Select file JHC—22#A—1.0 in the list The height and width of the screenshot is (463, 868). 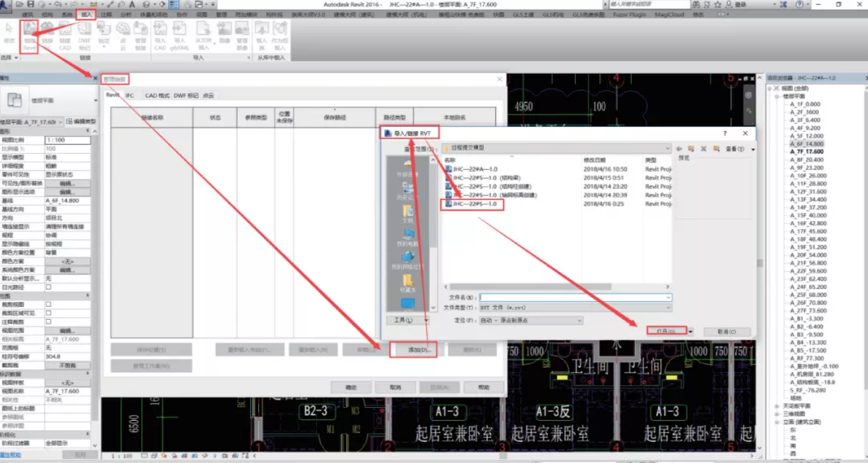[x=476, y=169]
